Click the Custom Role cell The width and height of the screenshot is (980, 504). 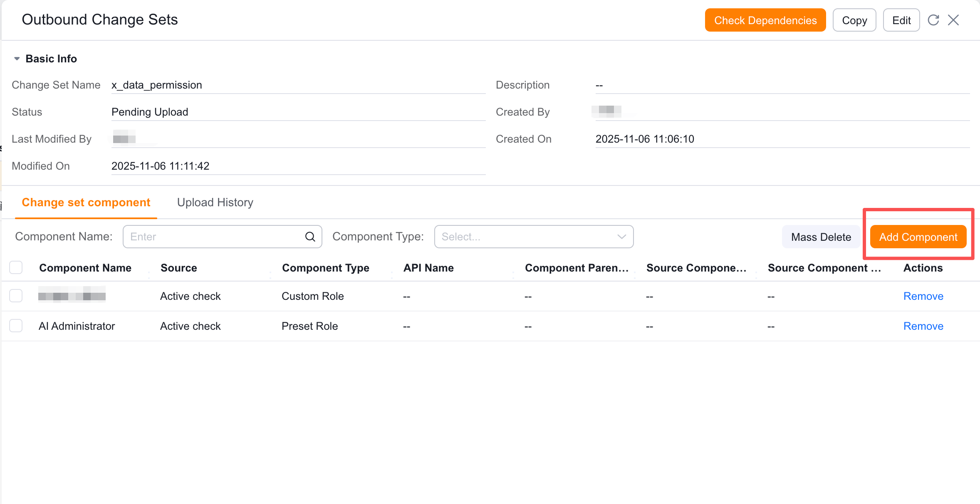(x=313, y=296)
